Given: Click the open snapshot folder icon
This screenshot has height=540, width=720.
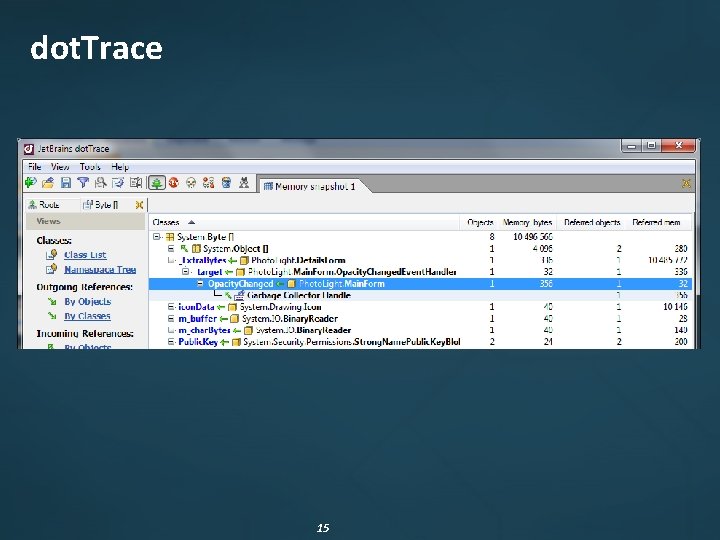Looking at the screenshot, I should click(48, 183).
